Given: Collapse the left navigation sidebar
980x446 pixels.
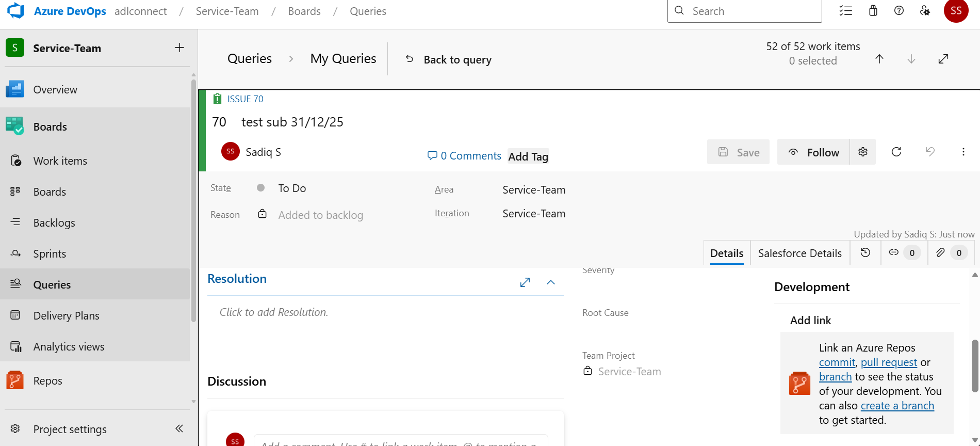Looking at the screenshot, I should click(179, 428).
